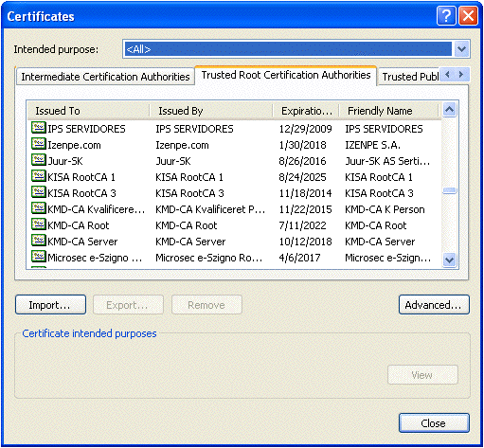Click the certificate icon for KMD-CA Root

[x=39, y=224]
